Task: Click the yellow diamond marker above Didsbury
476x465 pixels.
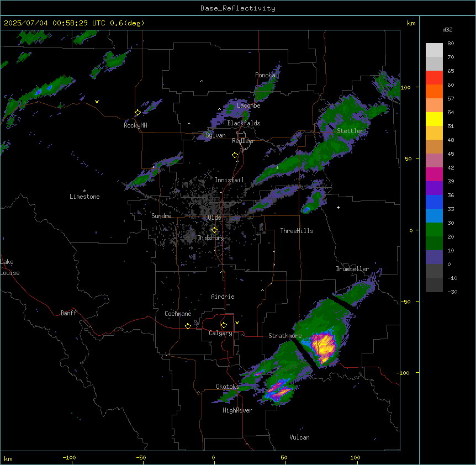Action: tap(215, 230)
